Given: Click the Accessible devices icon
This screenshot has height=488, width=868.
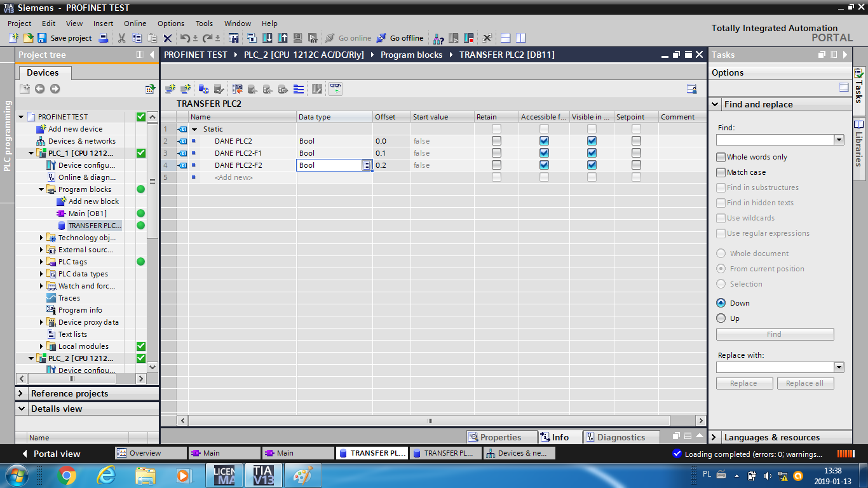Looking at the screenshot, I should 438,38.
